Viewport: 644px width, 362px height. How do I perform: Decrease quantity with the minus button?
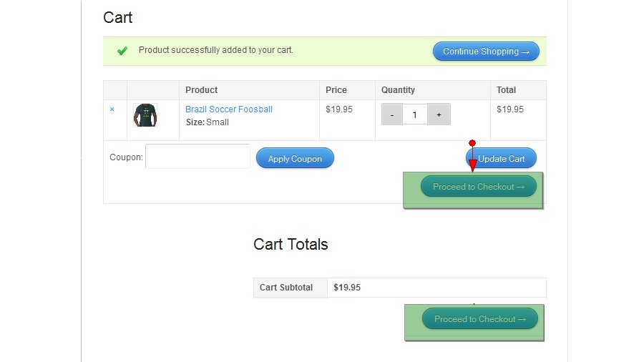(392, 114)
